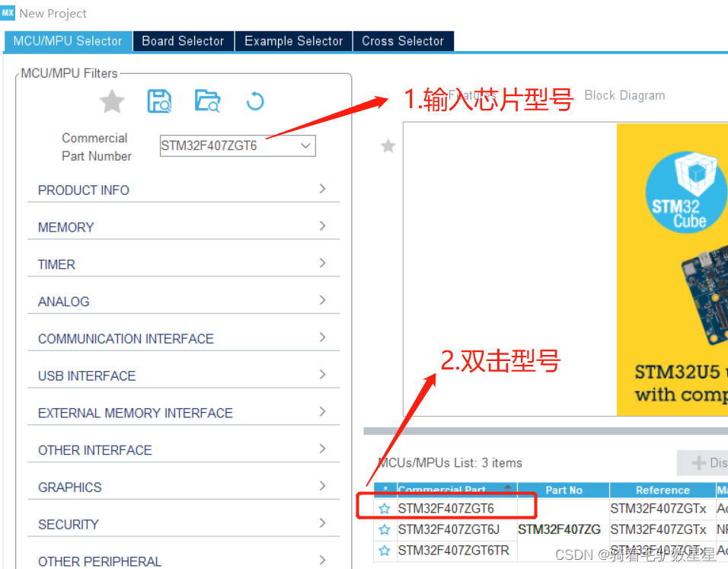Expand the PRODUCT INFO filter section

[x=184, y=190]
